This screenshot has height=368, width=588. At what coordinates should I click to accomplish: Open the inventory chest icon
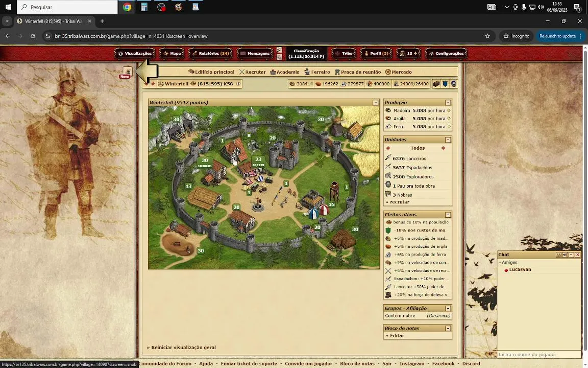[436, 84]
